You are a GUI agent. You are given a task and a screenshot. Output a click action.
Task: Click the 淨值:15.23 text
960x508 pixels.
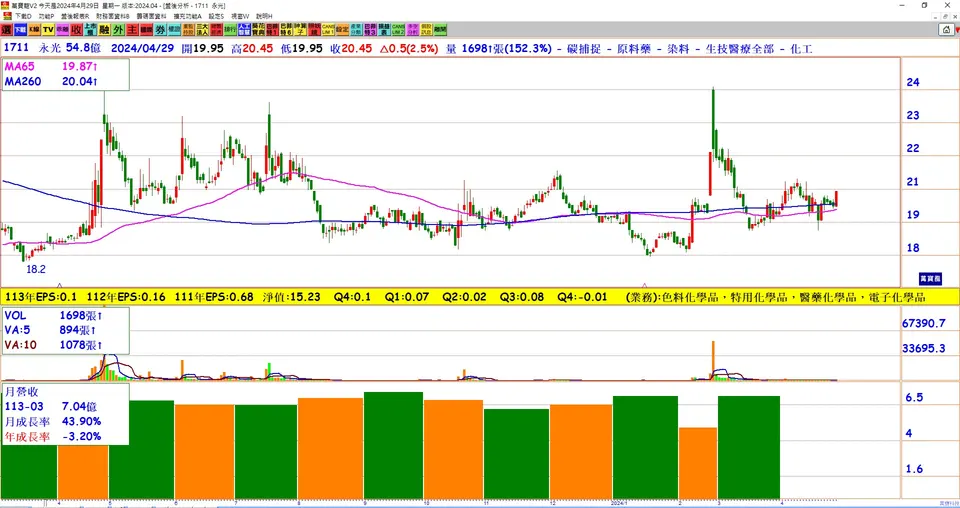click(291, 297)
